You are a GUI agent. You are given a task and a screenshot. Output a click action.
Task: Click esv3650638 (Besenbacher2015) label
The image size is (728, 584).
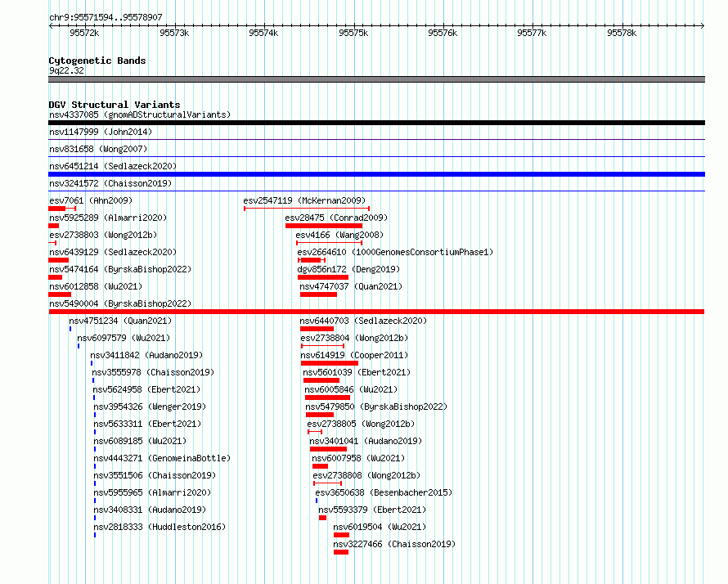coord(384,492)
